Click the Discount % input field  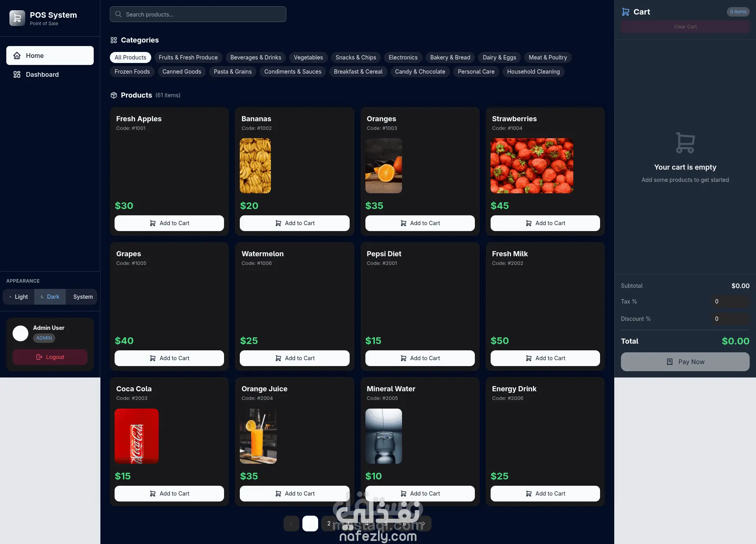pyautogui.click(x=730, y=319)
